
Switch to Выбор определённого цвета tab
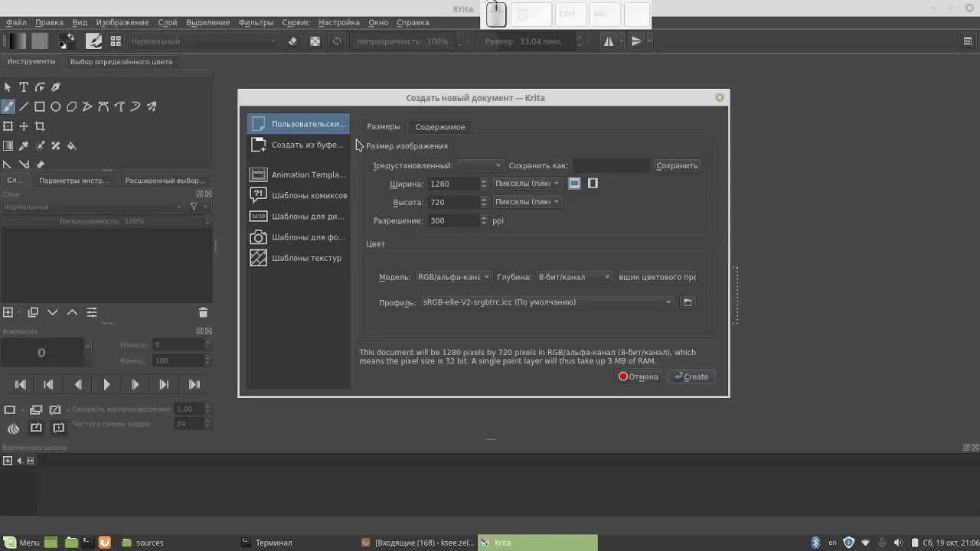(x=121, y=61)
